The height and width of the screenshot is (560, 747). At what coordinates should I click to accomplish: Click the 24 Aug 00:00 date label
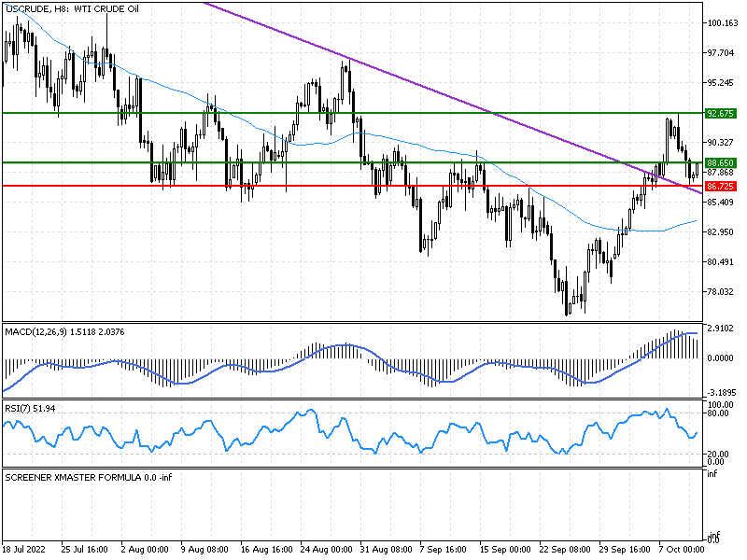click(327, 551)
